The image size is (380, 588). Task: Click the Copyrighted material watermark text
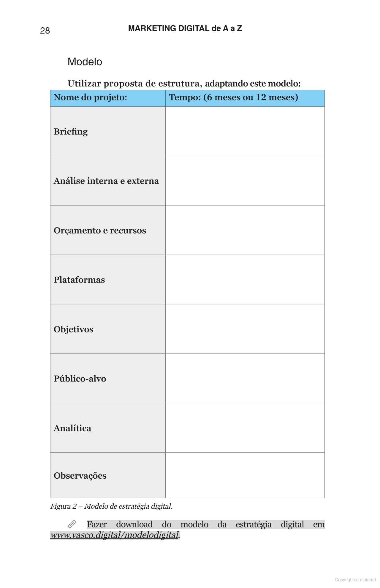tap(355, 580)
